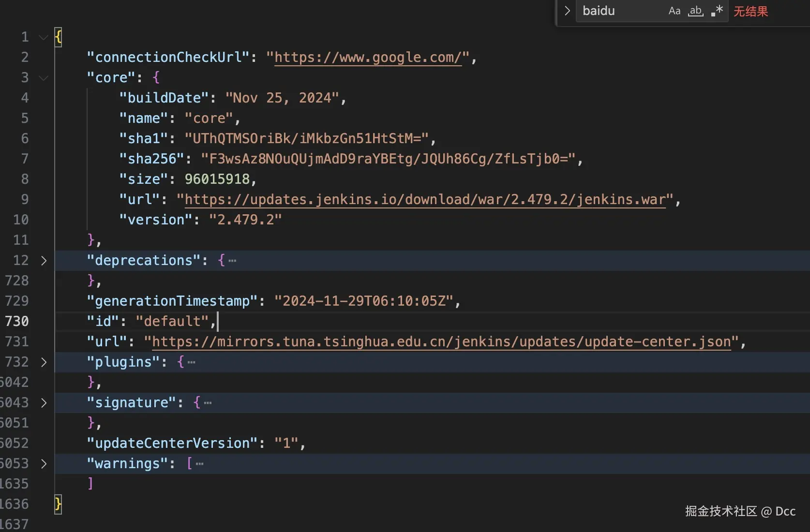Enable regular expression search (.*)
This screenshot has width=810, height=532.
[x=717, y=11]
